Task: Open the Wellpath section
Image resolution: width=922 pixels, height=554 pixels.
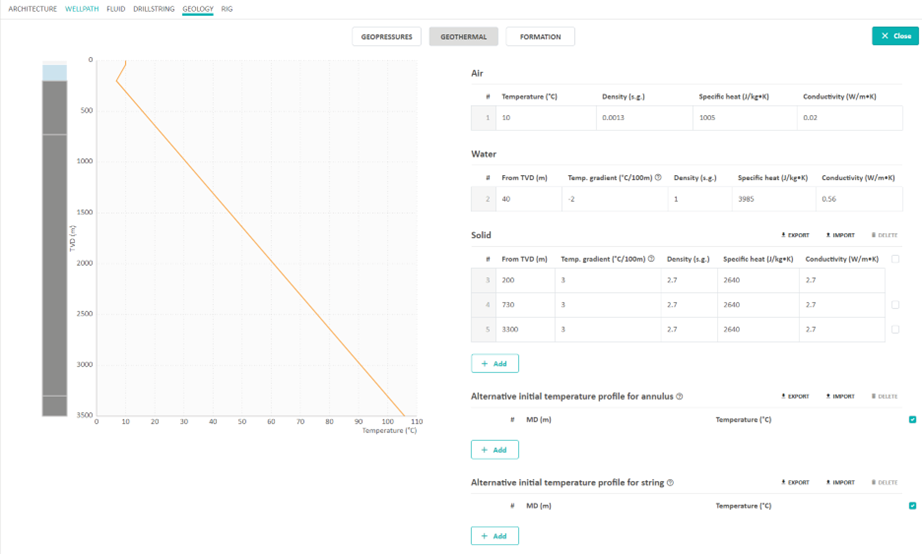Action: pos(82,9)
